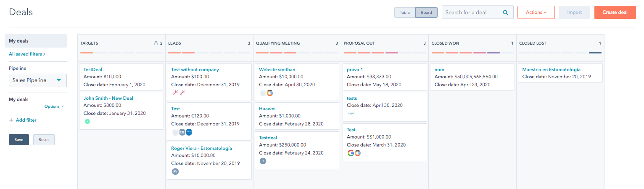Click the green avatar on John Smith deal
The image size is (644, 189).
click(87, 121)
